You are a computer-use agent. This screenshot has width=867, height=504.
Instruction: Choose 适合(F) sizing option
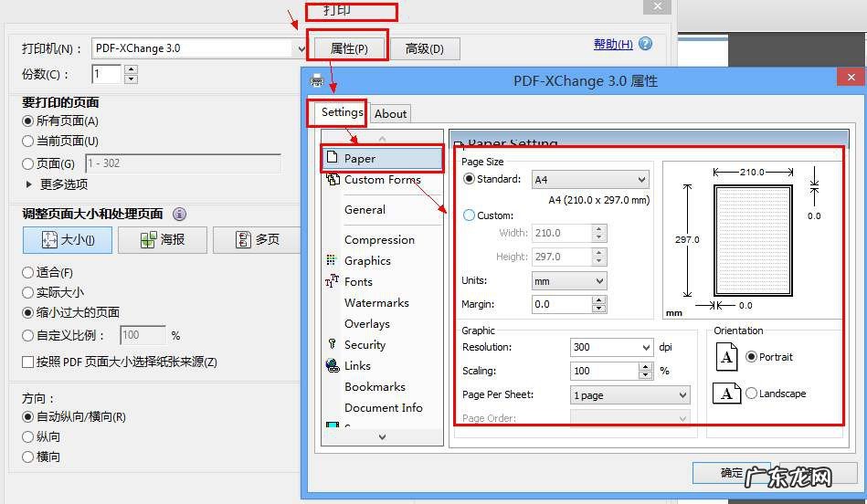click(27, 272)
